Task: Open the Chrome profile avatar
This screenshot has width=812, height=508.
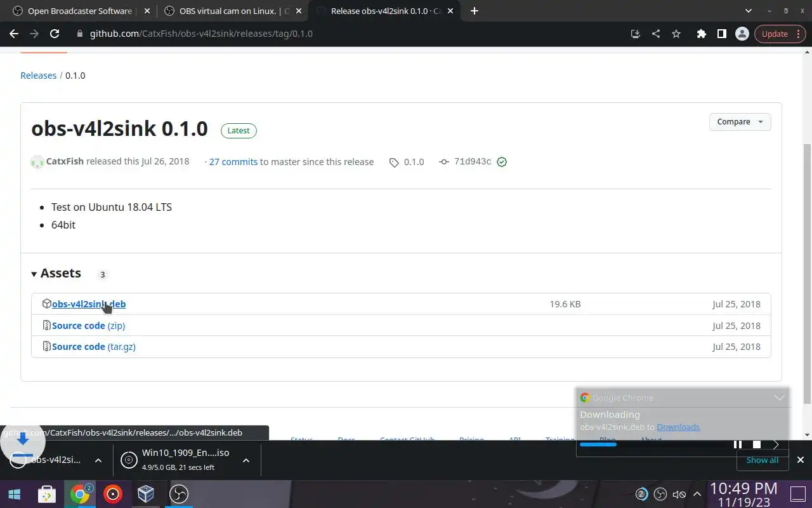Action: (x=742, y=34)
